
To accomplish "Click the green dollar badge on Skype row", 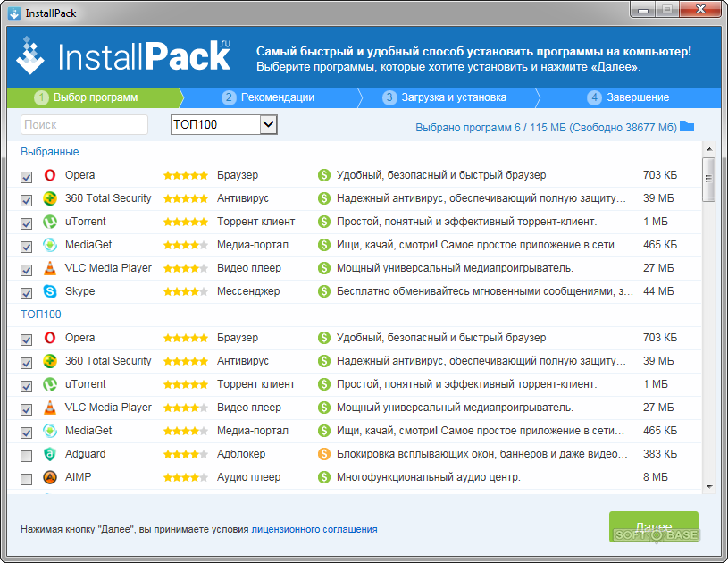I will 323,291.
